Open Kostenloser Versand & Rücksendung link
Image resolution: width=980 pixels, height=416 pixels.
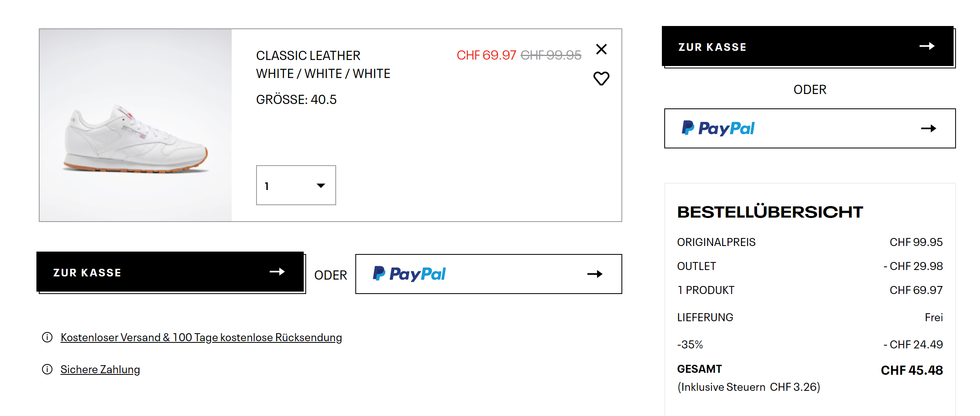pos(201,338)
